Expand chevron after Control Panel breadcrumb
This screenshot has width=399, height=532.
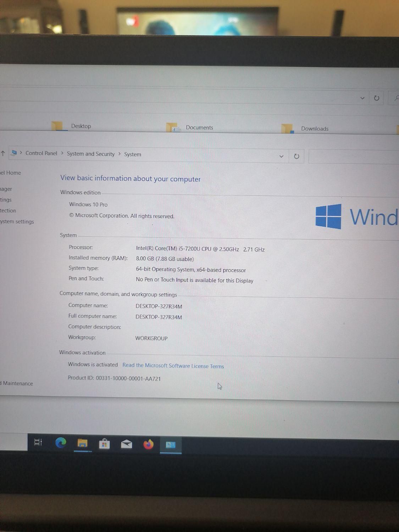[62, 153]
